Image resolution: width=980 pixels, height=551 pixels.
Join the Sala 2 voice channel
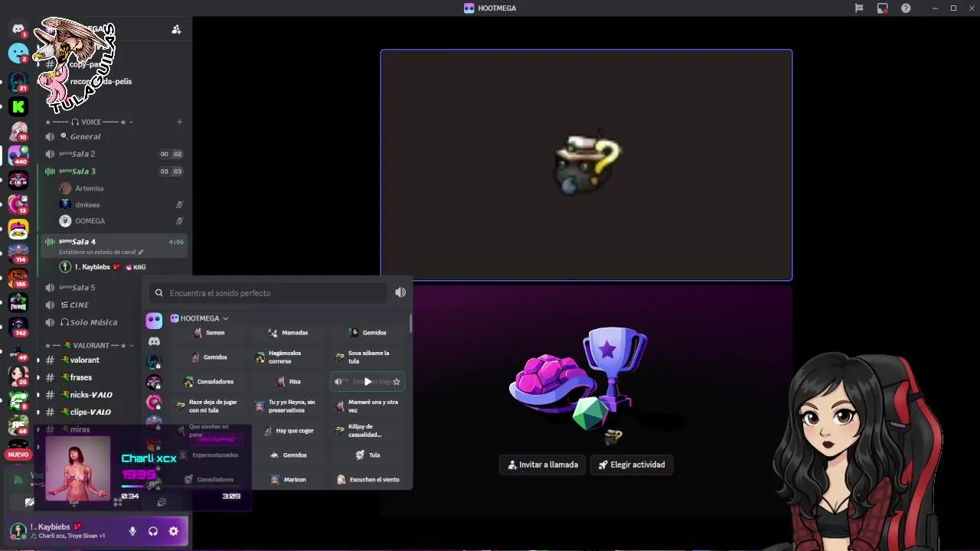coord(115,154)
